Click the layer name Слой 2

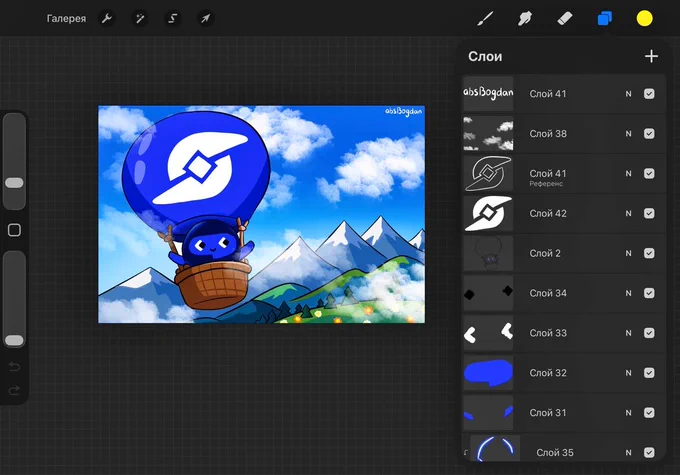point(545,253)
